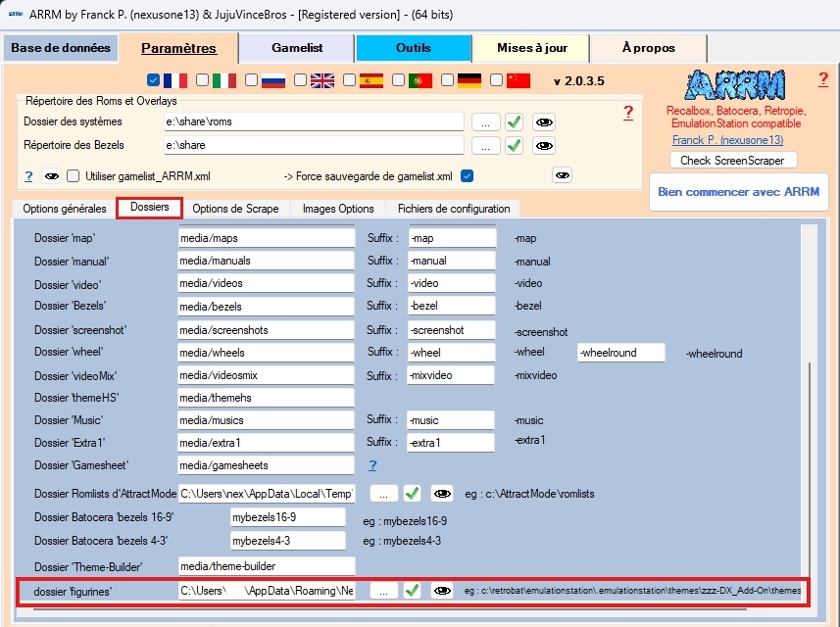This screenshot has height=627, width=840.
Task: Switch to the Gamelist tab
Action: [x=298, y=48]
